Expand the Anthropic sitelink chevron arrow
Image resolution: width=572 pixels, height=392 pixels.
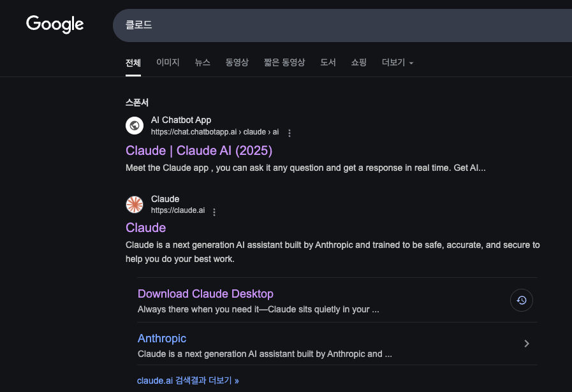pyautogui.click(x=526, y=344)
